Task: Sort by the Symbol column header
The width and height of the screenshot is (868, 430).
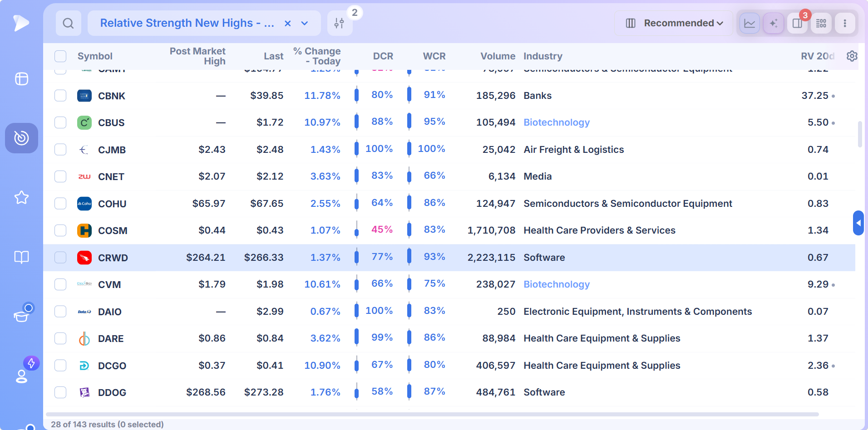Action: click(x=95, y=56)
